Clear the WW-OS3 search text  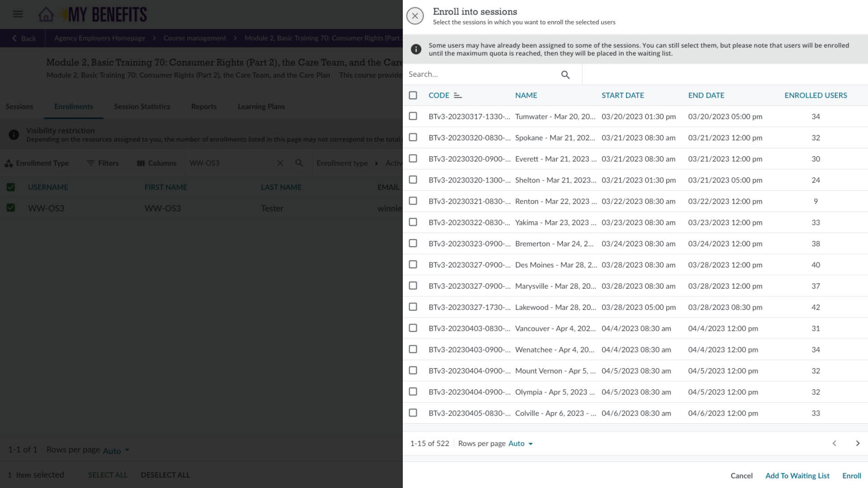click(280, 163)
